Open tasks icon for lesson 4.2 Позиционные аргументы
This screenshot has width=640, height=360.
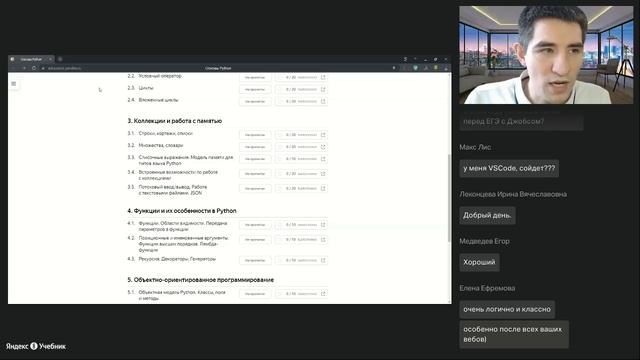[x=323, y=240]
